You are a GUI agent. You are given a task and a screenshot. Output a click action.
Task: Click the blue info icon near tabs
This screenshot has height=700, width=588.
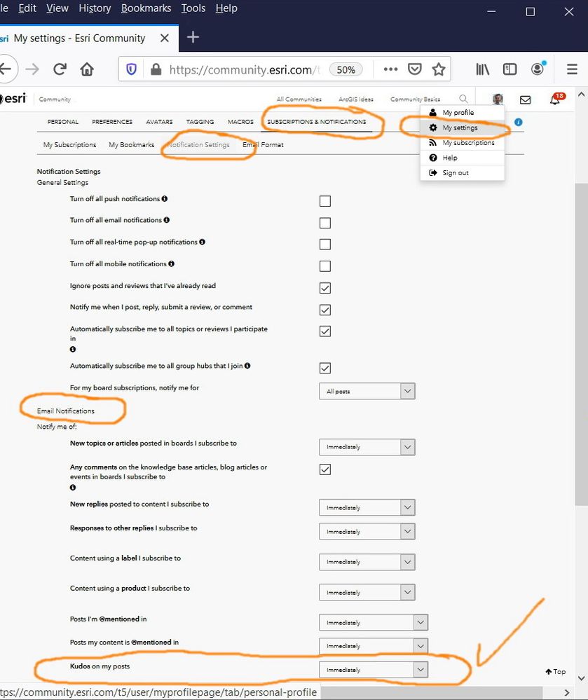[x=519, y=122]
